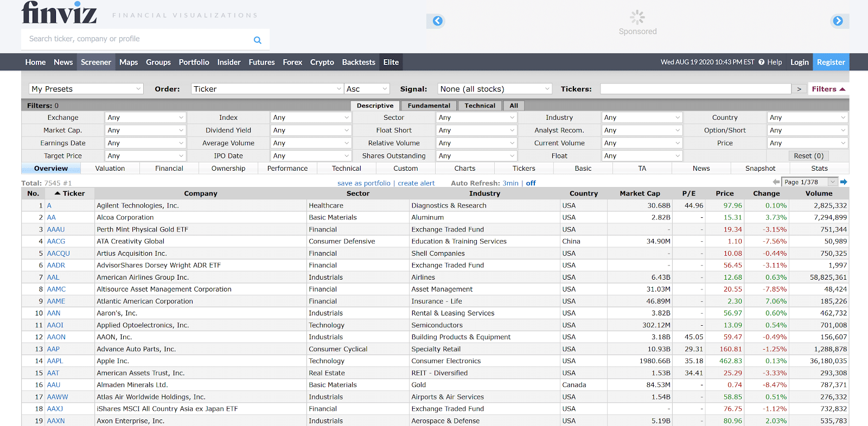868x426 pixels.
Task: Switch to the Fundamental filter tab
Action: [x=429, y=106]
